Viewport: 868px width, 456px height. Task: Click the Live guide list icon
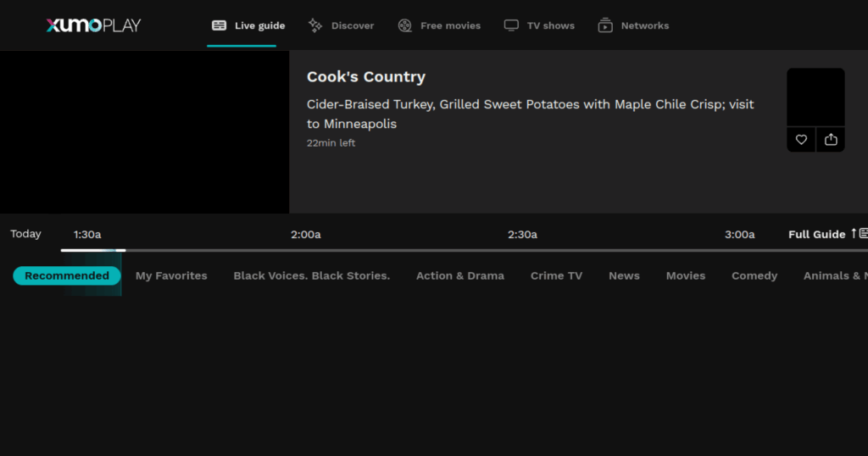pyautogui.click(x=220, y=25)
